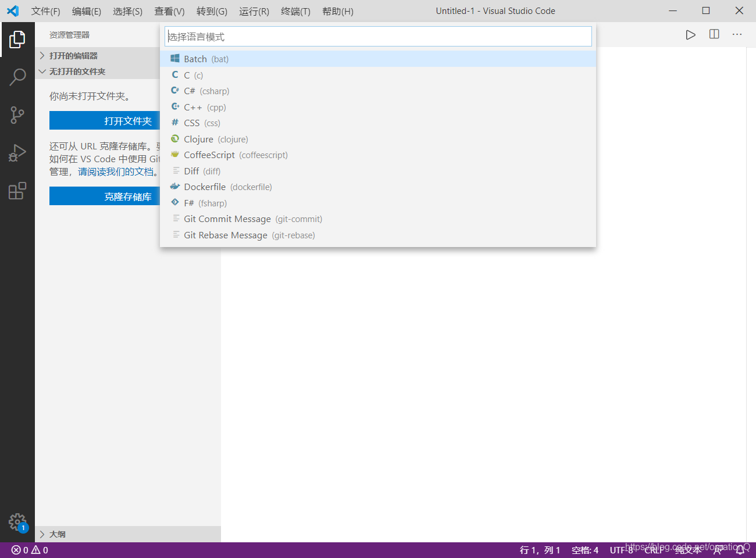Click the Run code play icon
This screenshot has height=558, width=756.
click(x=690, y=35)
